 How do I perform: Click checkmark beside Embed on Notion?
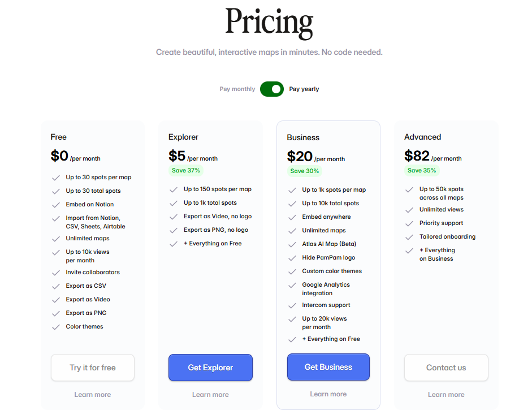(x=56, y=205)
